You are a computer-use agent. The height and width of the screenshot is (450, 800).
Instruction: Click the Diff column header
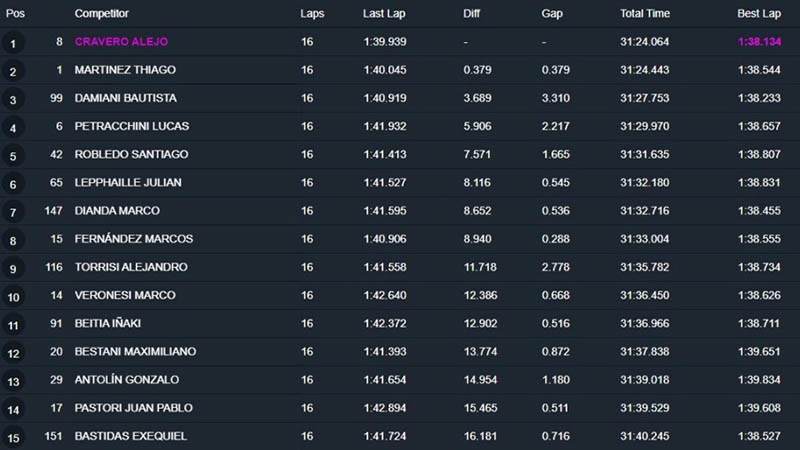[x=472, y=14]
